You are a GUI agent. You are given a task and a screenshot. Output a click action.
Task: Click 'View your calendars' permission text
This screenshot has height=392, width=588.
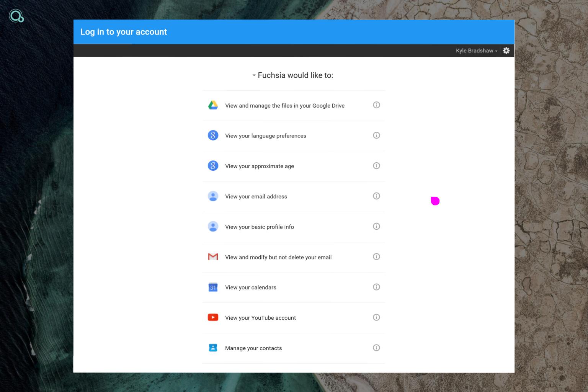(x=250, y=287)
